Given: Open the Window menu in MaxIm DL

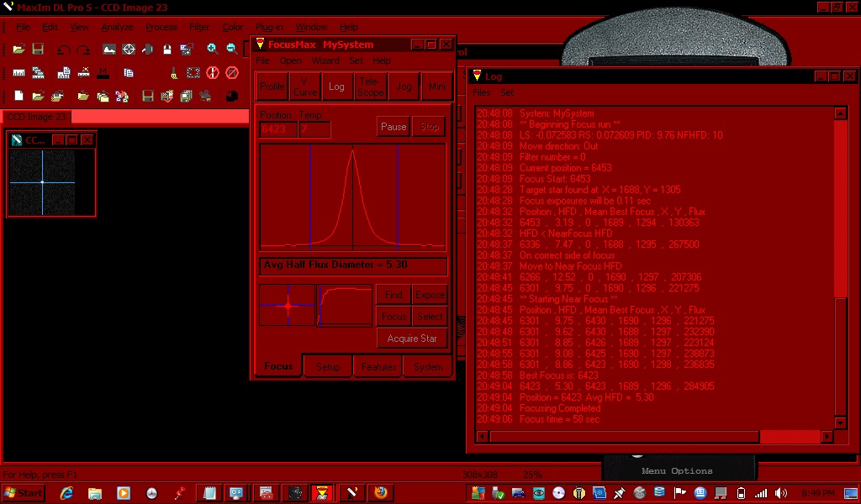Looking at the screenshot, I should 311,27.
